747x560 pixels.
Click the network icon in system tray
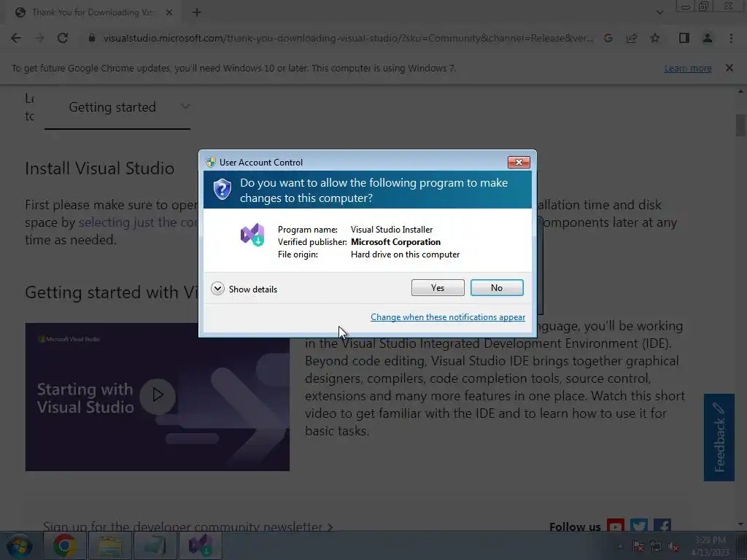(x=656, y=547)
